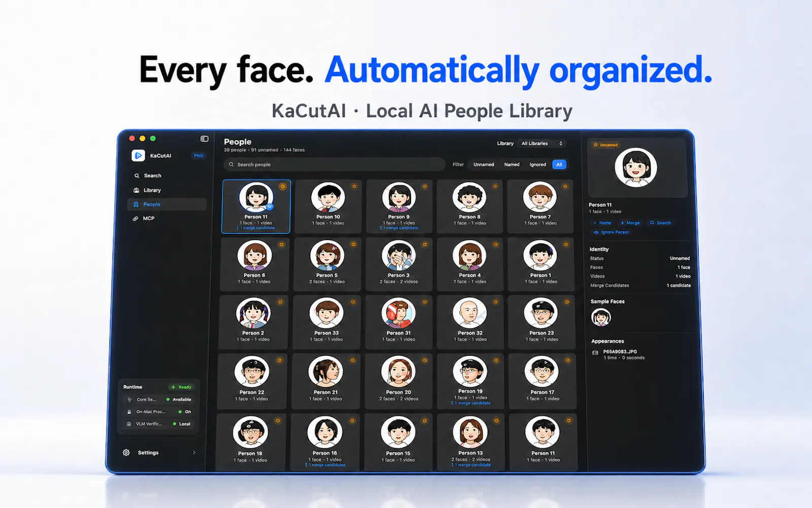Click the orange unnamed badge on Person 1

(x=566, y=245)
